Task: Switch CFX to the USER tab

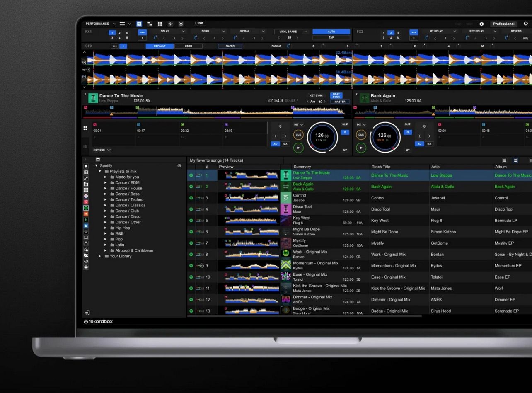Action: click(x=189, y=46)
